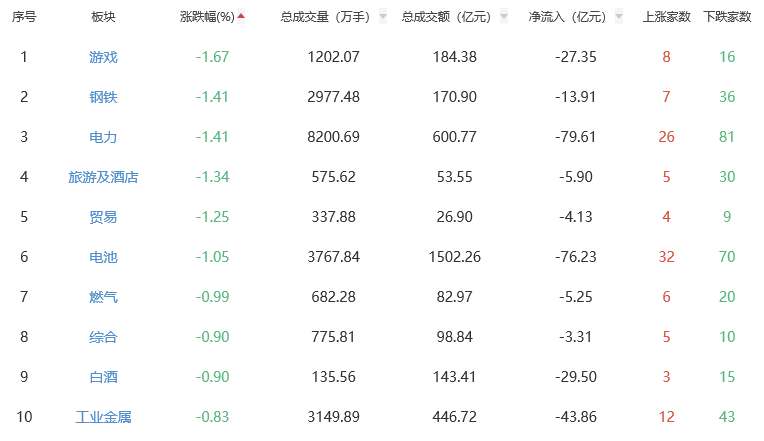This screenshot has height=441, width=764.
Task: Open the 游戏 sector link
Action: click(103, 57)
